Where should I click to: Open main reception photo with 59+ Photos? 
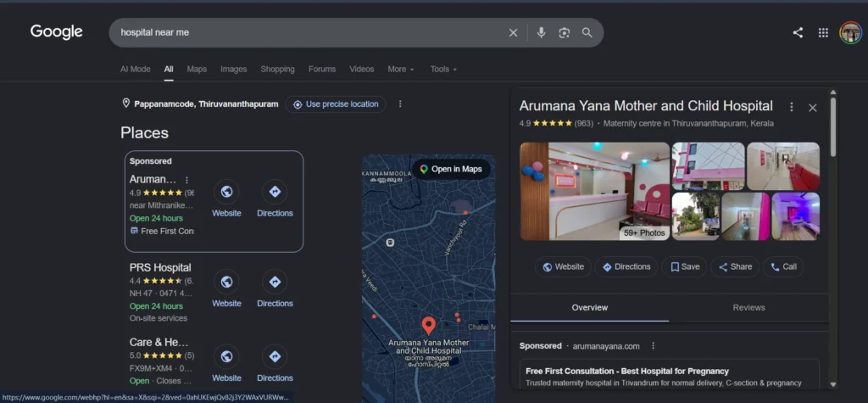tap(594, 191)
